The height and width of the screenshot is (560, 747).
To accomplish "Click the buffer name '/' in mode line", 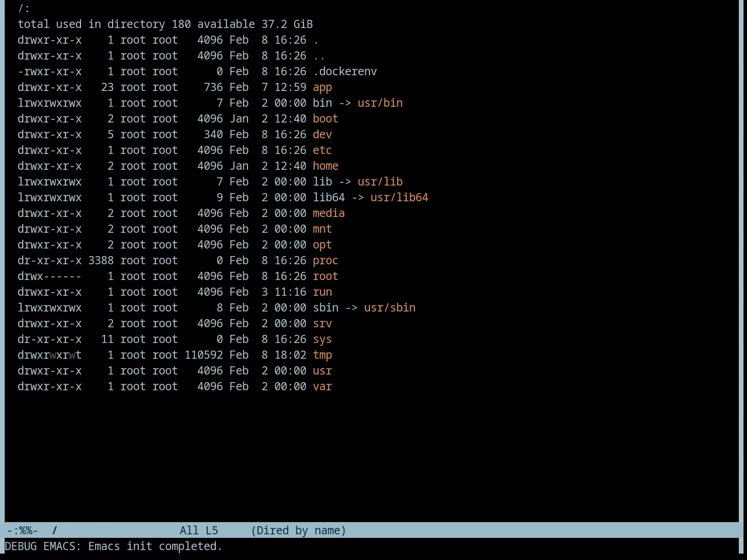I will 55,531.
